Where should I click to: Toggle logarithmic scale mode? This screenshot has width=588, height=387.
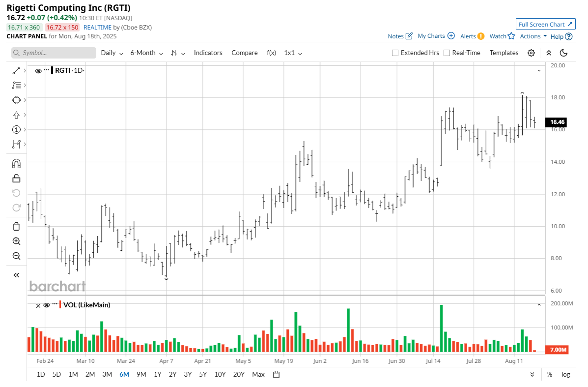[x=565, y=374]
